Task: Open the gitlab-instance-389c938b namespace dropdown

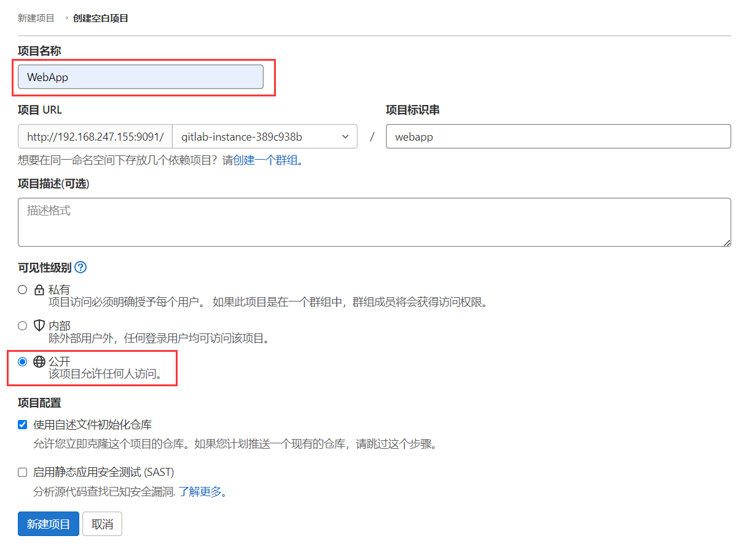Action: point(266,136)
